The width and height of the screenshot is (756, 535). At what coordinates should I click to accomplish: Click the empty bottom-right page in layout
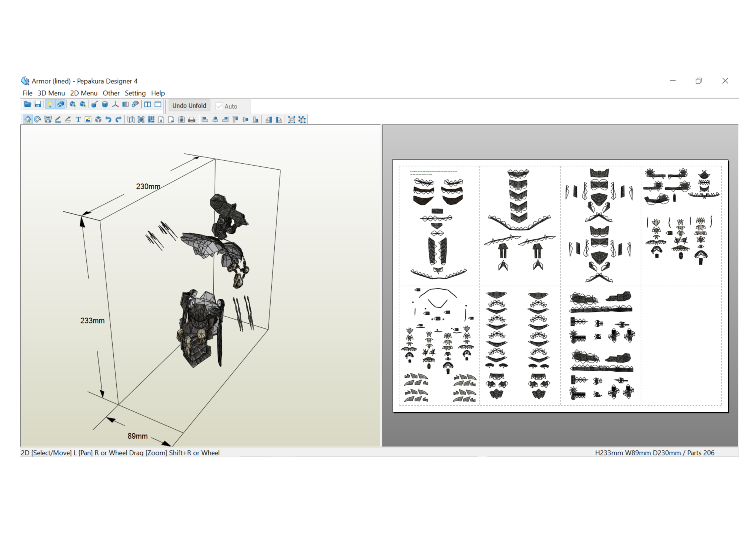click(681, 345)
